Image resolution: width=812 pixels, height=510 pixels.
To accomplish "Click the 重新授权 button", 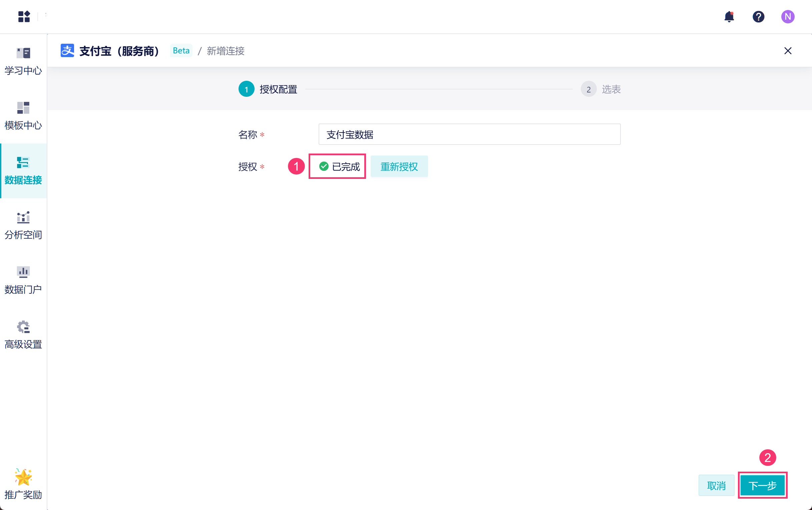I will pos(399,166).
